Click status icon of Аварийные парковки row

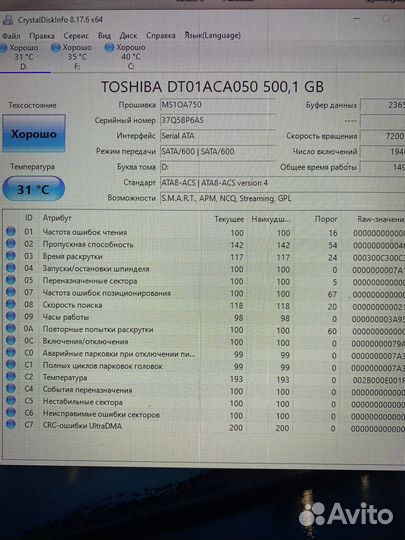coord(11,353)
